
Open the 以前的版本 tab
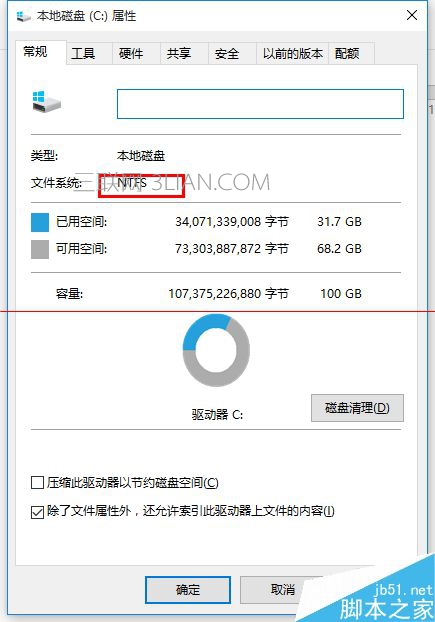tap(293, 53)
